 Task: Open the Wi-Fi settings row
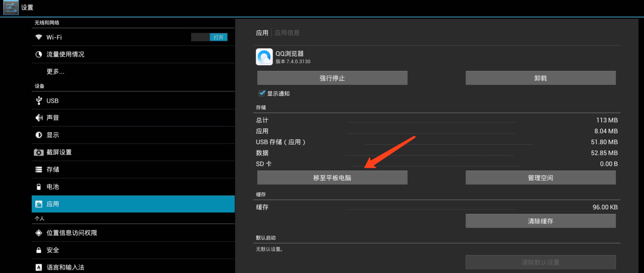pyautogui.click(x=133, y=37)
